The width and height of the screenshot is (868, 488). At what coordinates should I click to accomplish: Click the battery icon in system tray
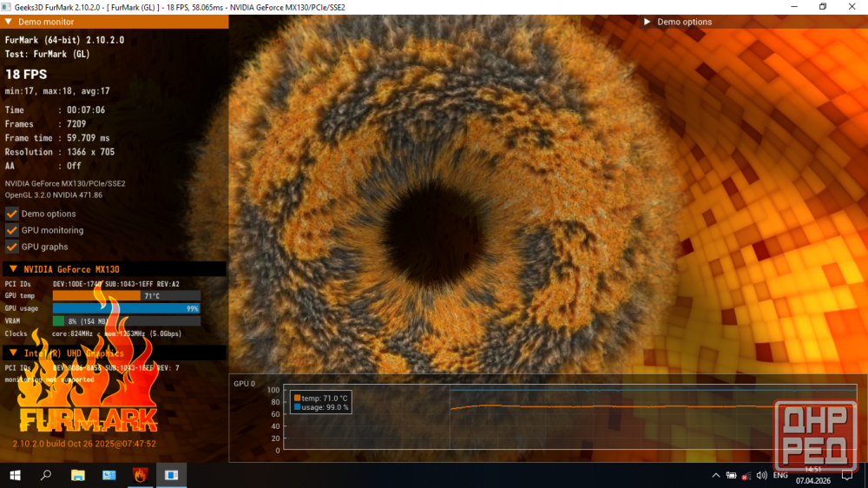pyautogui.click(x=731, y=475)
